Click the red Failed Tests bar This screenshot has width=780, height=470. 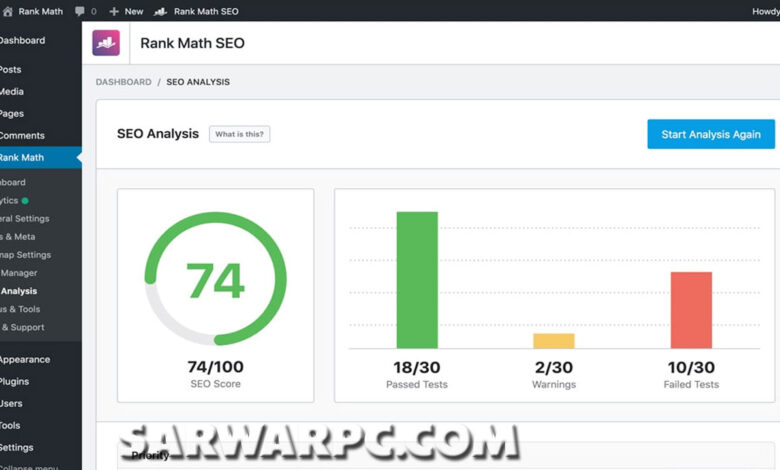click(x=691, y=310)
